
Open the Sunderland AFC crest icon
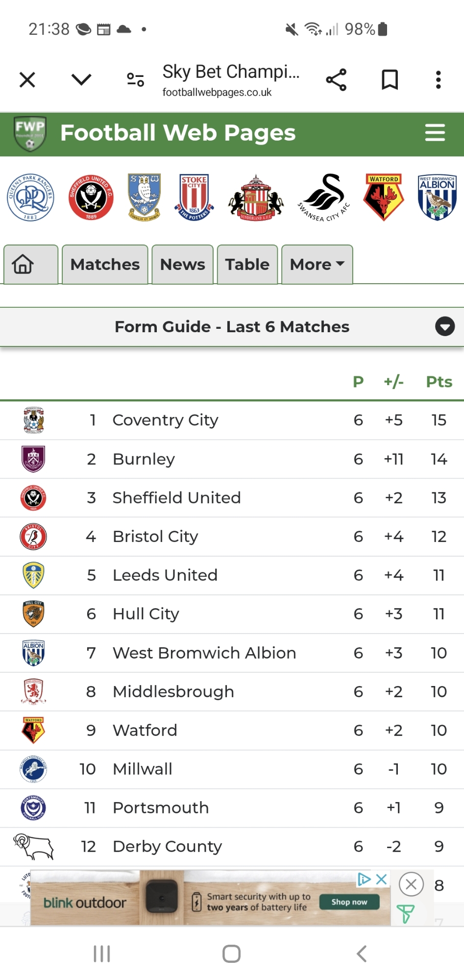pos(255,197)
